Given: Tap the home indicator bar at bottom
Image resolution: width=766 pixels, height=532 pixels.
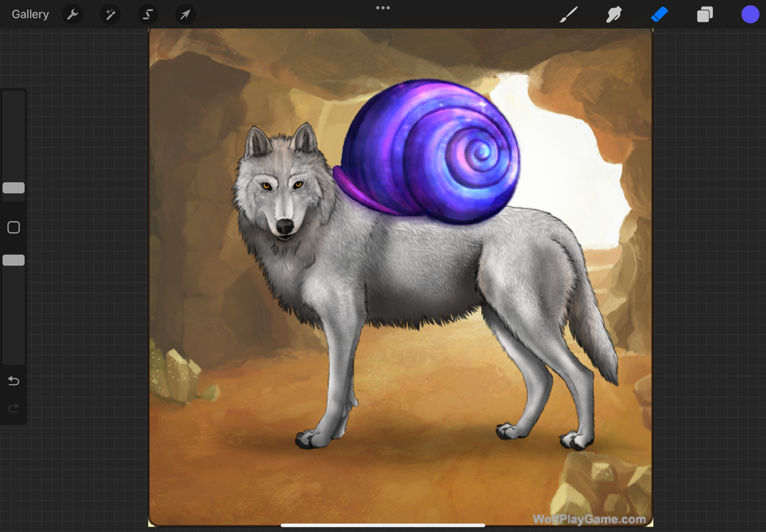Looking at the screenshot, I should coord(383,525).
